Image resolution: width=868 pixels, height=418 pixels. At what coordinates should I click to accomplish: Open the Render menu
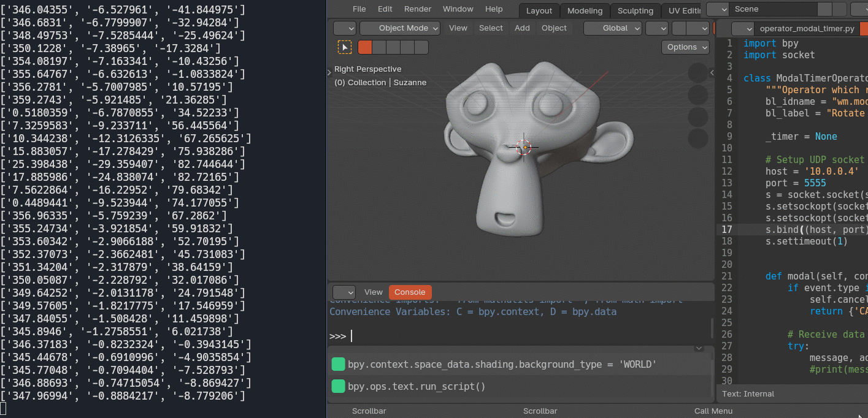point(417,9)
